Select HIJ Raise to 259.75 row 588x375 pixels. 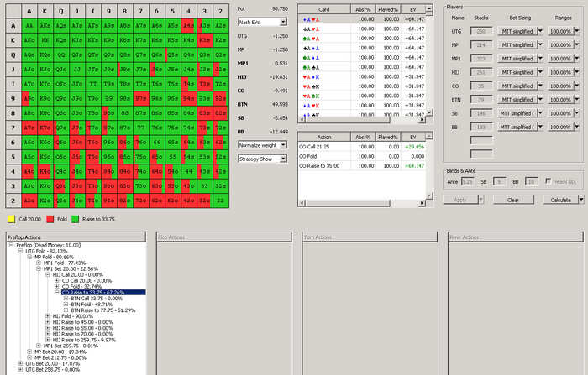84,340
